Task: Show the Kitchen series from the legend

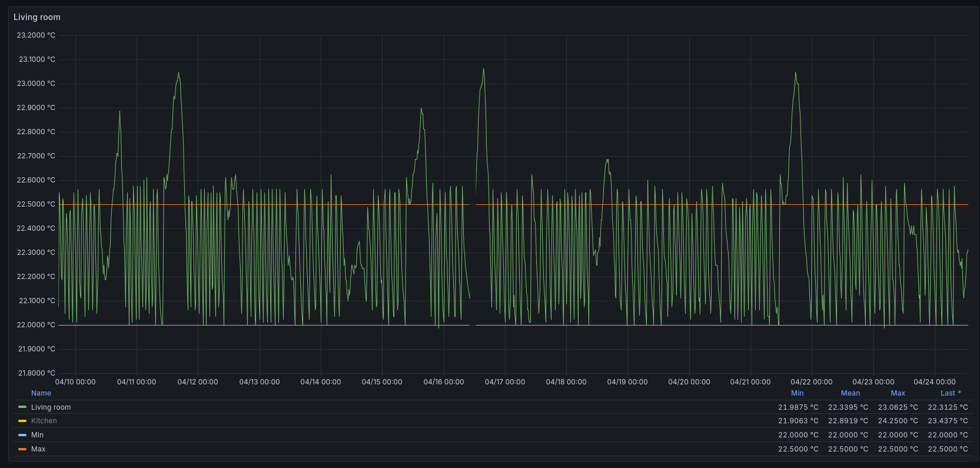Action: (44, 421)
